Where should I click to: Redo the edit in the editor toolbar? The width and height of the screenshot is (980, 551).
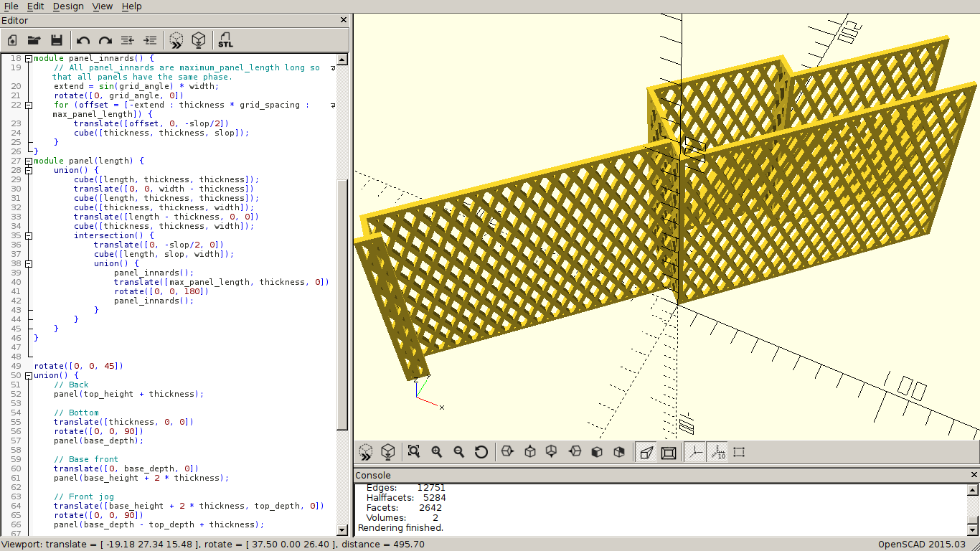105,40
